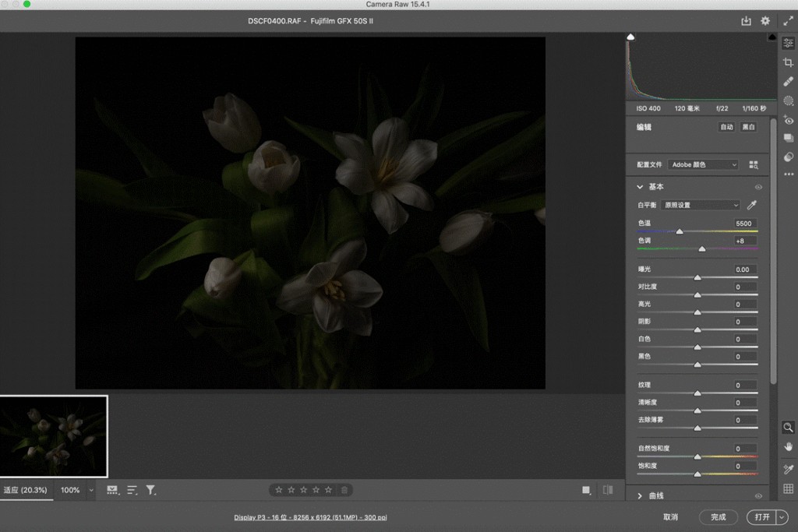Toggle shadow clipping warning on histogram
798x532 pixels.
point(630,36)
